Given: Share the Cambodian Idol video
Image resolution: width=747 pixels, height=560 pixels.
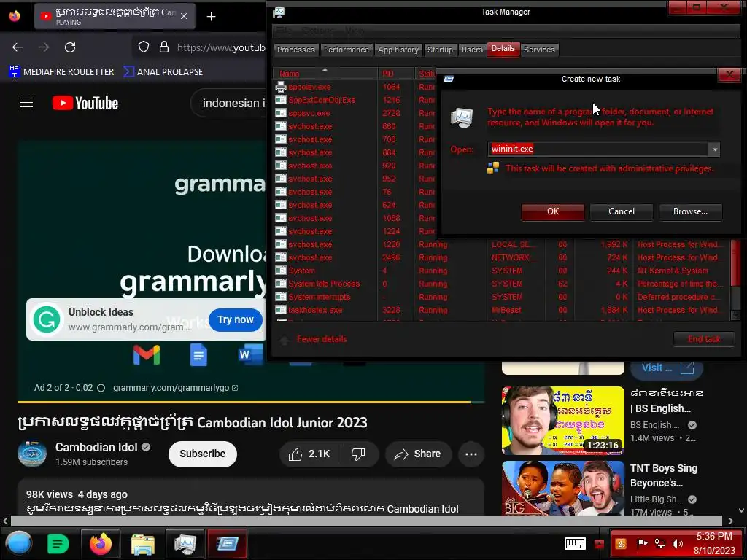Looking at the screenshot, I should 417,454.
